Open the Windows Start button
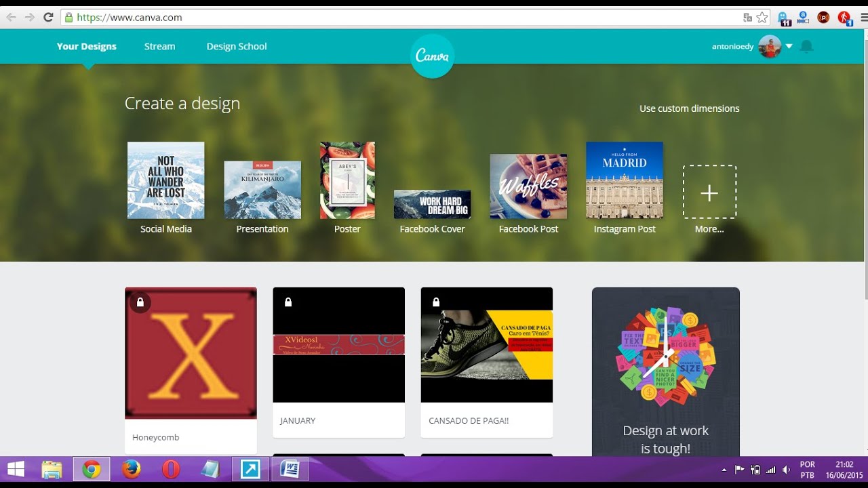The width and height of the screenshot is (868, 488). click(x=16, y=469)
